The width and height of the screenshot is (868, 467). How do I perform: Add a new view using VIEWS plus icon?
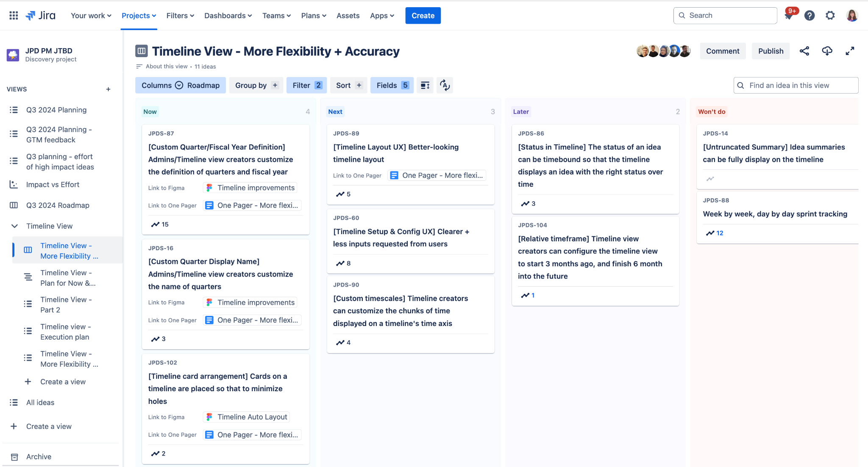click(108, 89)
